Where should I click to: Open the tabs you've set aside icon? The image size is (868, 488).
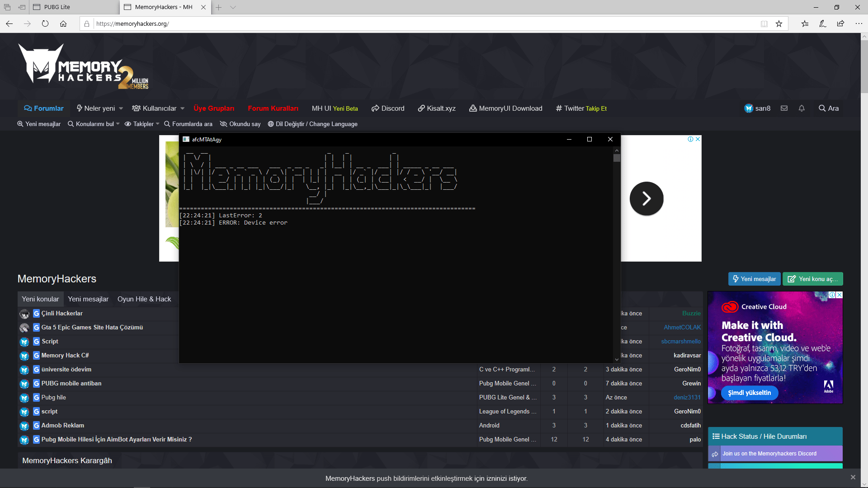pyautogui.click(x=7, y=7)
